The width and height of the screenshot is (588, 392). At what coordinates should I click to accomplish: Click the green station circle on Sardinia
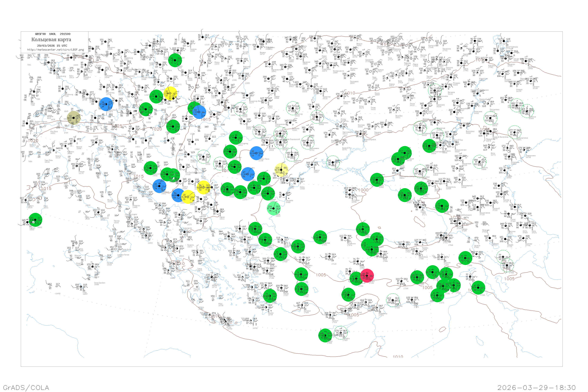click(35, 220)
